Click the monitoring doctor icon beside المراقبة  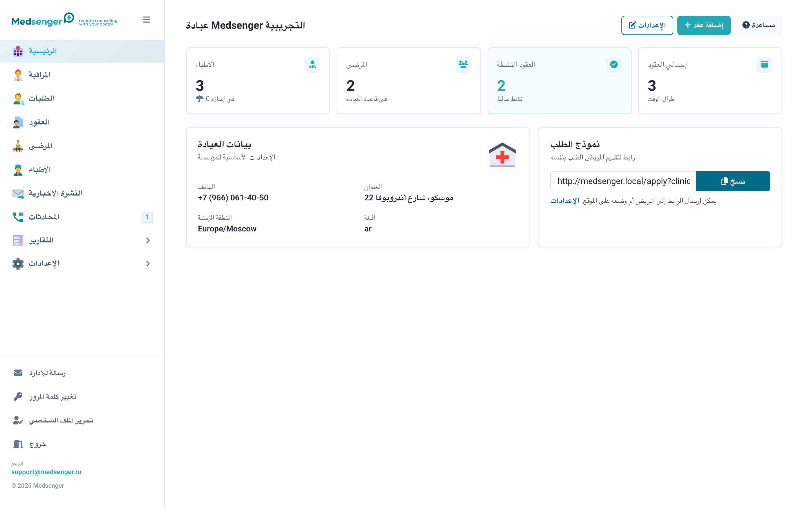18,75
